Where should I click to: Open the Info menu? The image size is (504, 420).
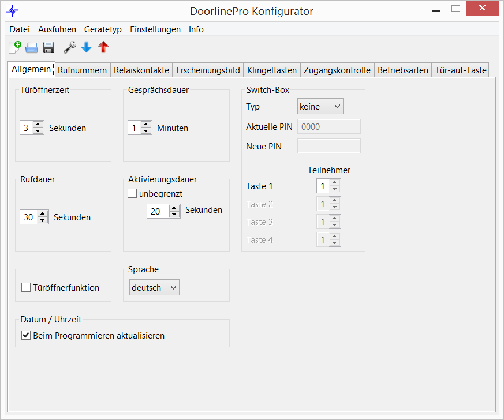point(196,29)
